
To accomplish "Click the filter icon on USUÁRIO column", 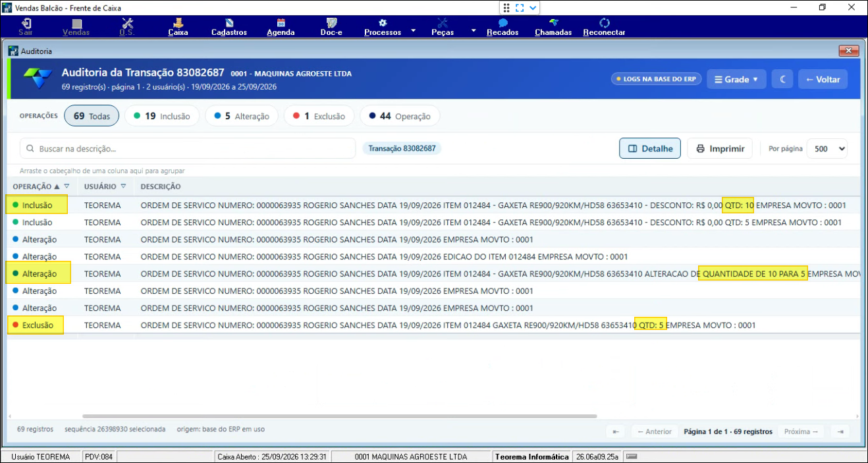I will point(124,186).
